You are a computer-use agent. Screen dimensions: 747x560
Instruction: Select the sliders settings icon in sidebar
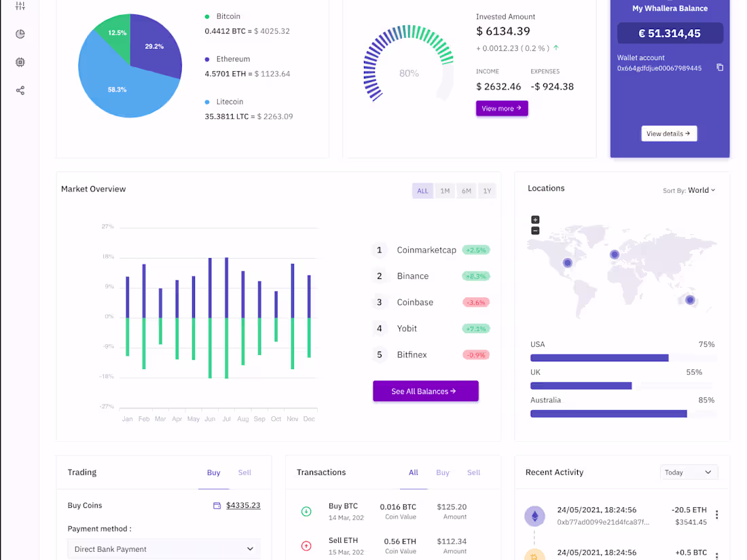[x=20, y=6]
